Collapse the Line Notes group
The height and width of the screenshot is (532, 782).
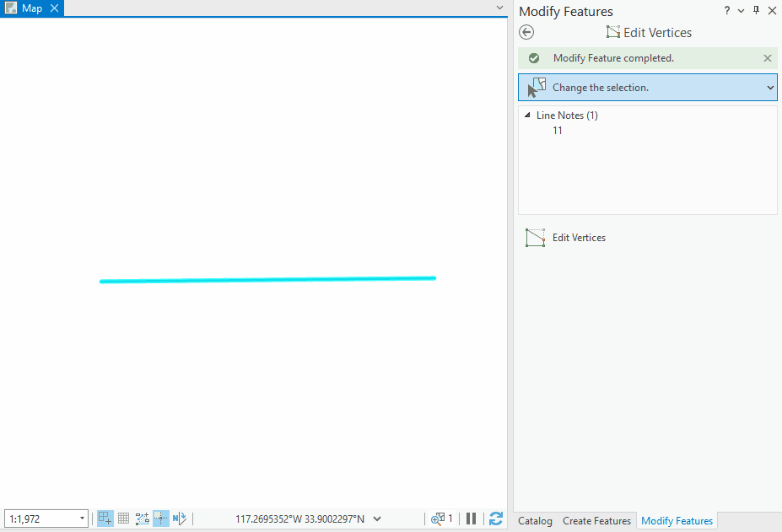[x=525, y=115]
